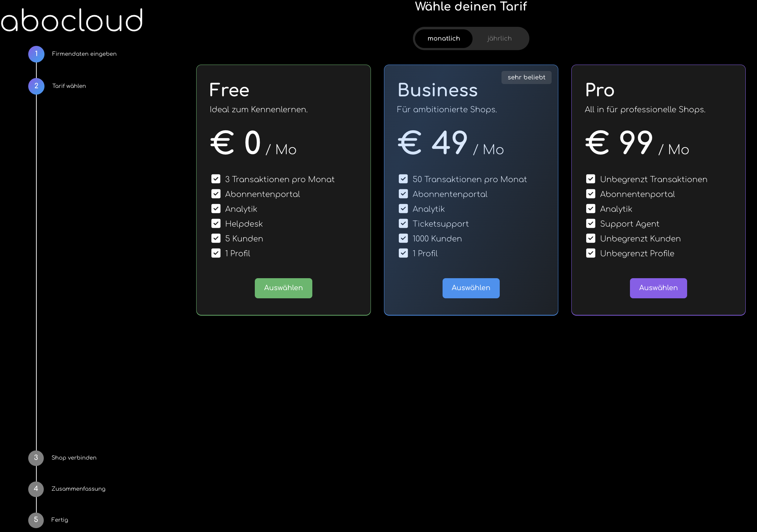Screen dimensions: 757x532
Task: Choose the Free plan with green Auswählen
Action: click(283, 288)
